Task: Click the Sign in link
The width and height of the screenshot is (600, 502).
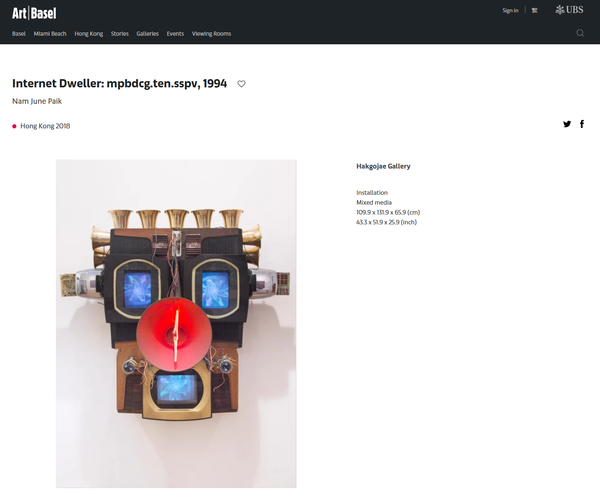Action: (510, 10)
